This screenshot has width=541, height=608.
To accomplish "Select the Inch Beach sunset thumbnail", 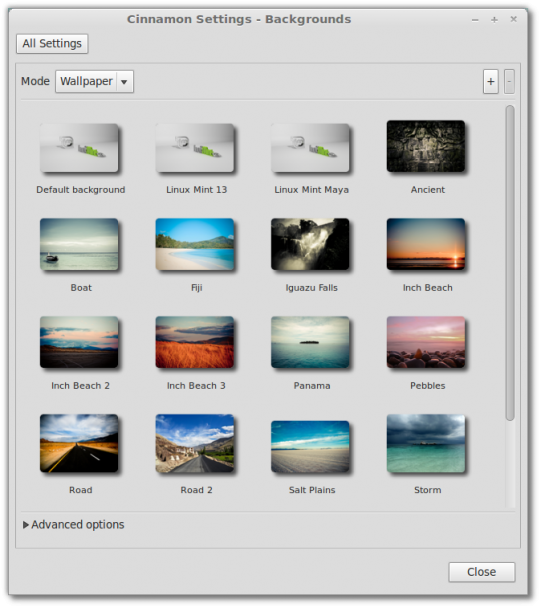I will pyautogui.click(x=426, y=244).
